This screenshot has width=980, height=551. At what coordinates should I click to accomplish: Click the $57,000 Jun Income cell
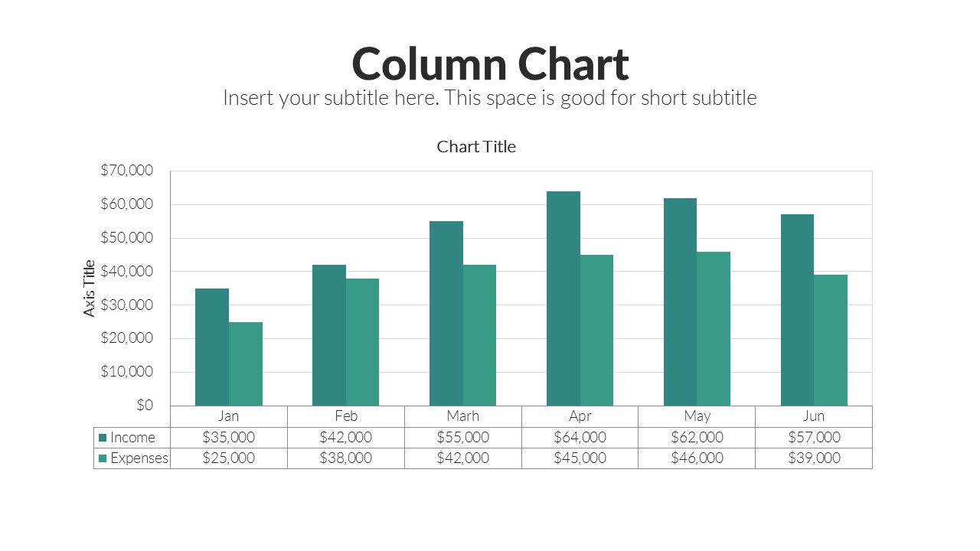tap(814, 438)
